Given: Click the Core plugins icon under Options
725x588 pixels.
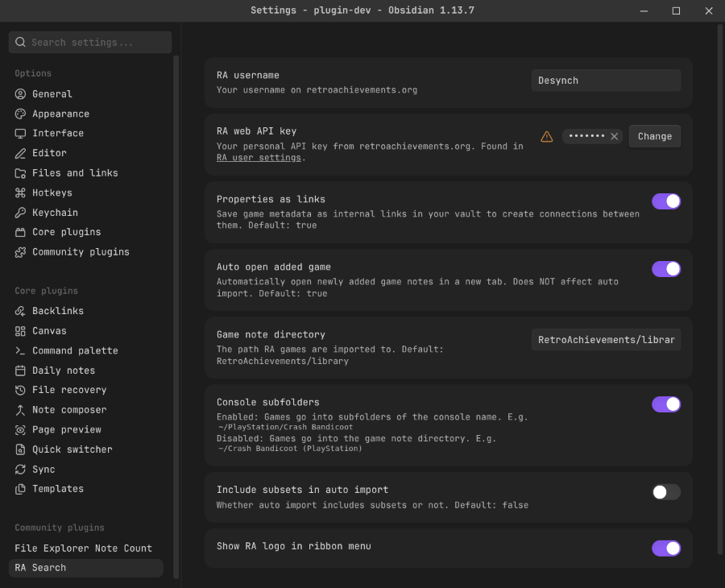Looking at the screenshot, I should [20, 232].
